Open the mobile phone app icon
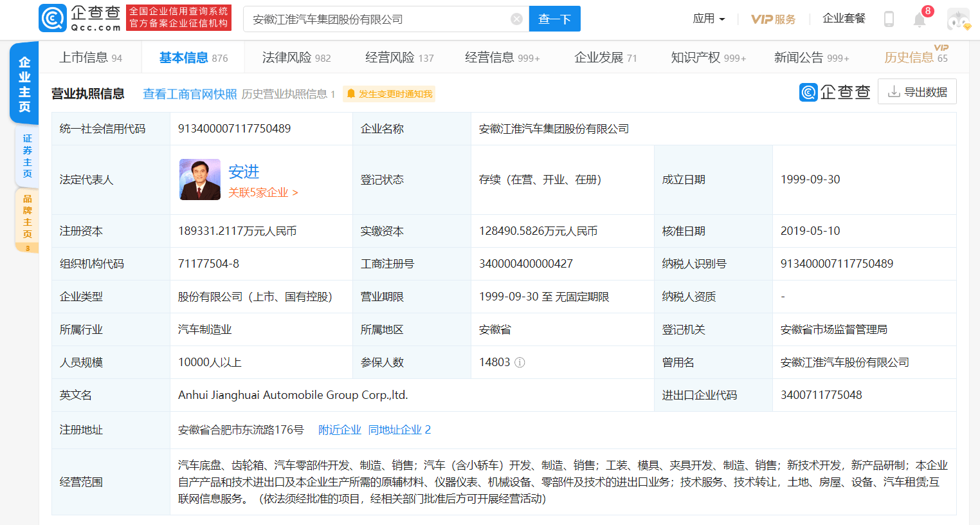This screenshot has width=980, height=525. pyautogui.click(x=889, y=19)
